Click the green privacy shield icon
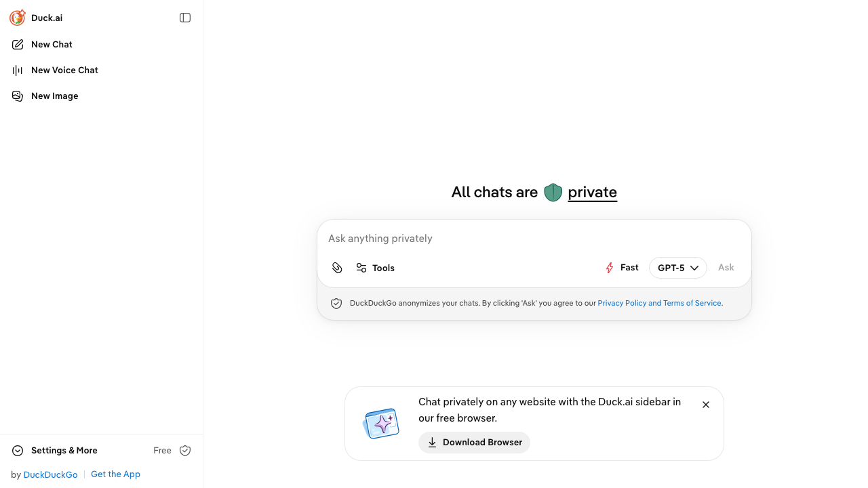Screen dimensions: 868x488 (553, 192)
